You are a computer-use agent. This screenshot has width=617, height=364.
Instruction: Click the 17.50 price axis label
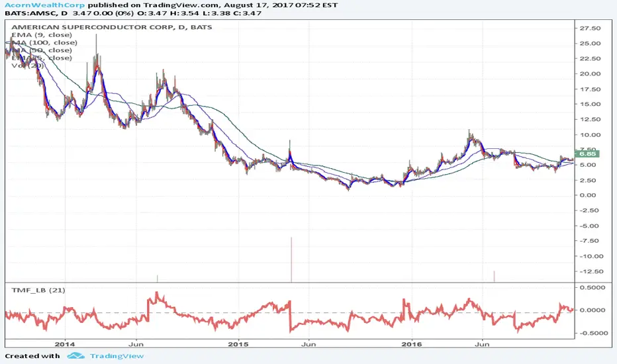(591, 89)
